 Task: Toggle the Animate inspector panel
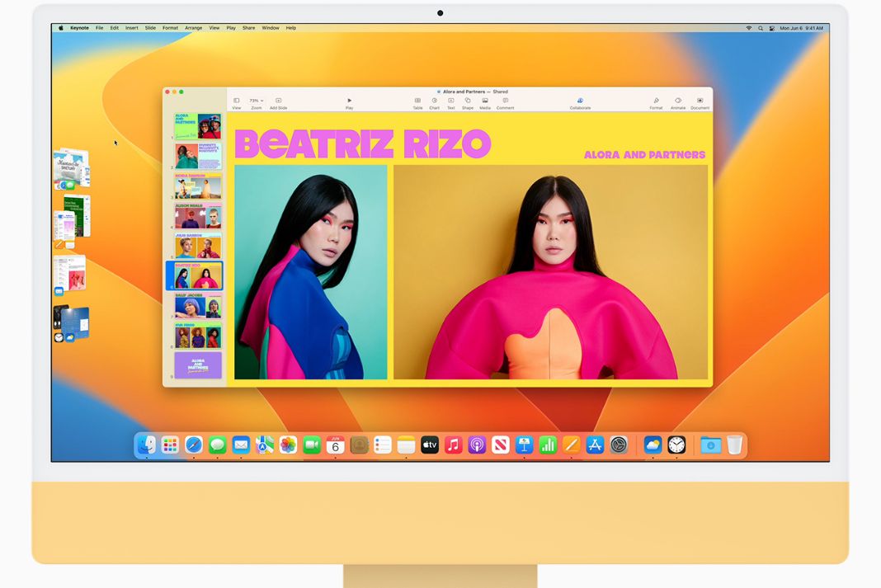[x=678, y=101]
